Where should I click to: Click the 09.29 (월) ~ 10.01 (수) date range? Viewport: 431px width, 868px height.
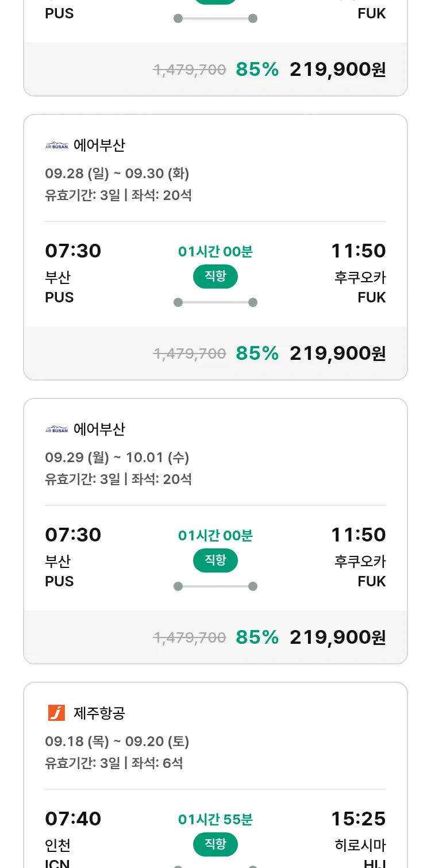click(117, 458)
